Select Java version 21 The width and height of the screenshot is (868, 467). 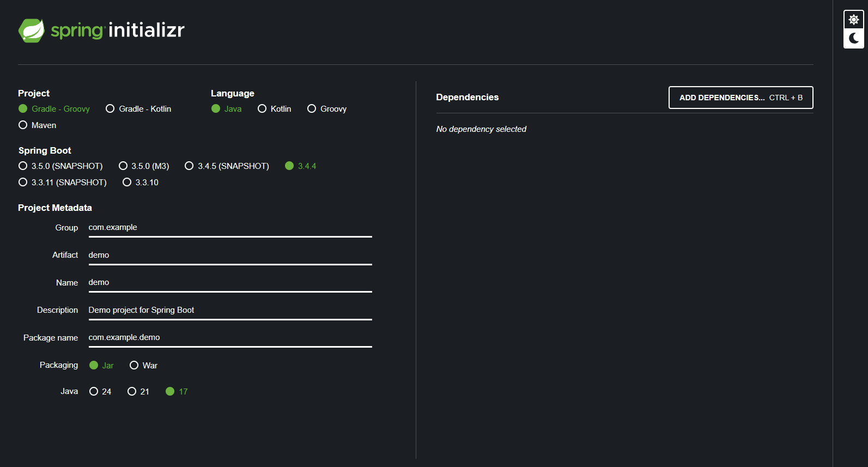(x=138, y=392)
